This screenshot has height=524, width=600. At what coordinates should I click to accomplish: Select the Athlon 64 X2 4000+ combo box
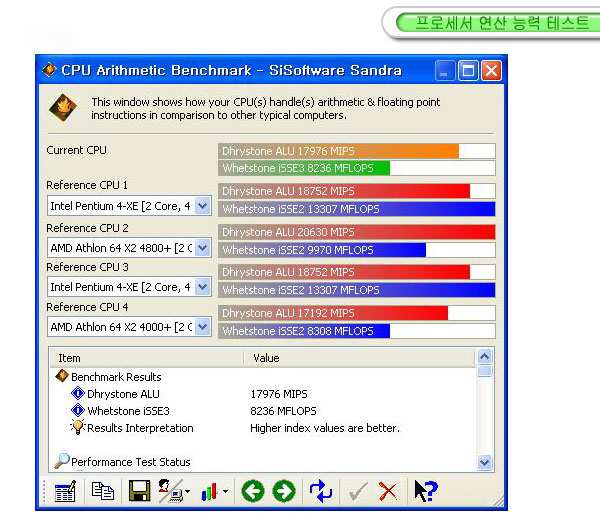click(x=129, y=327)
